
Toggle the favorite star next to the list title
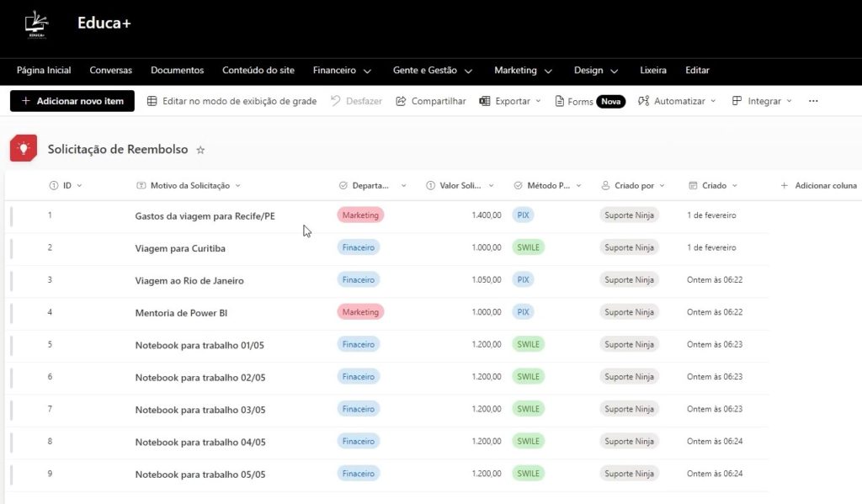pos(200,150)
